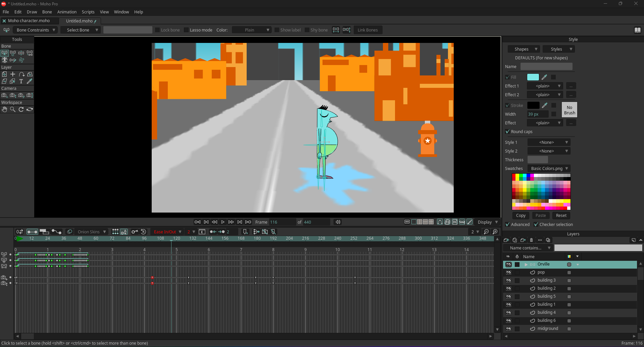Open the Draw menu
The height and width of the screenshot is (347, 644).
32,12
